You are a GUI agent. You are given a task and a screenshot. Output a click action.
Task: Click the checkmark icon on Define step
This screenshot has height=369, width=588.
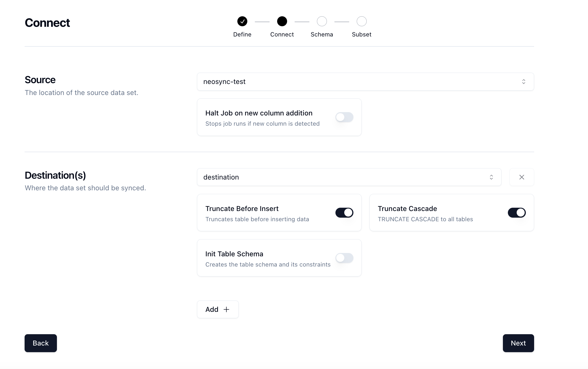[x=242, y=21]
